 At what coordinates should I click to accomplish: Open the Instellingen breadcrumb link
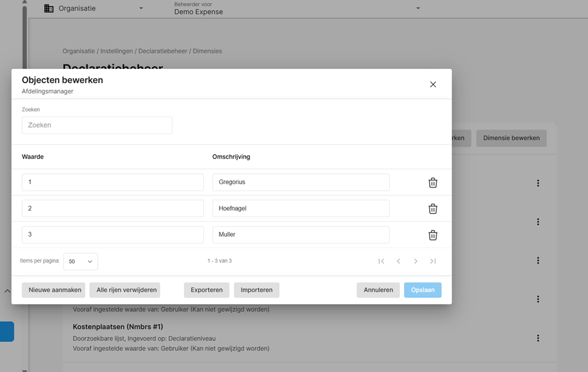click(x=116, y=51)
